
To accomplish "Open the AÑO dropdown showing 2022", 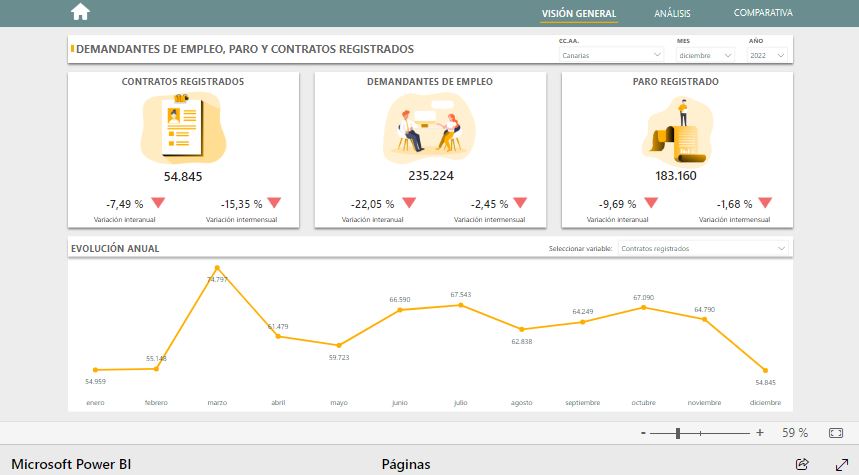I will [x=767, y=55].
